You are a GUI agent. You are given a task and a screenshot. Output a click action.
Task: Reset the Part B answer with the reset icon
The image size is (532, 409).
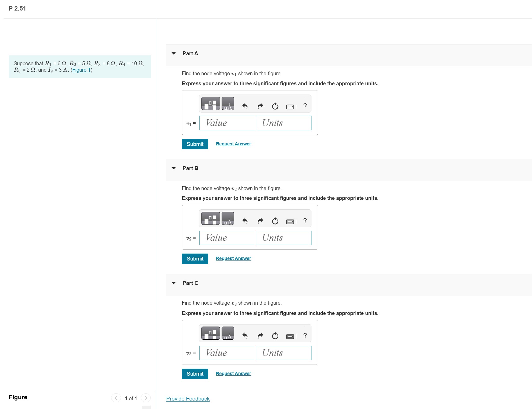coord(275,221)
